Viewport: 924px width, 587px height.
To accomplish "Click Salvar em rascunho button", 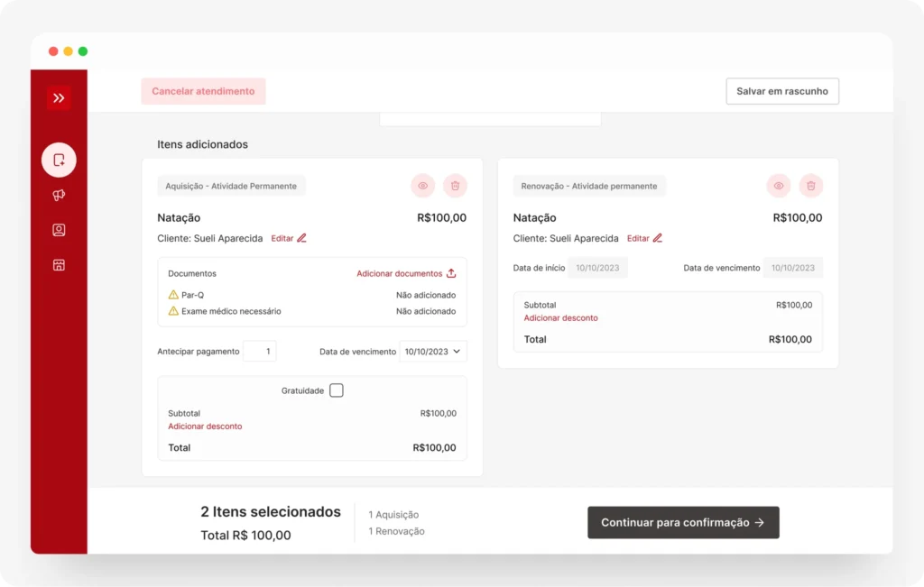I will (781, 91).
